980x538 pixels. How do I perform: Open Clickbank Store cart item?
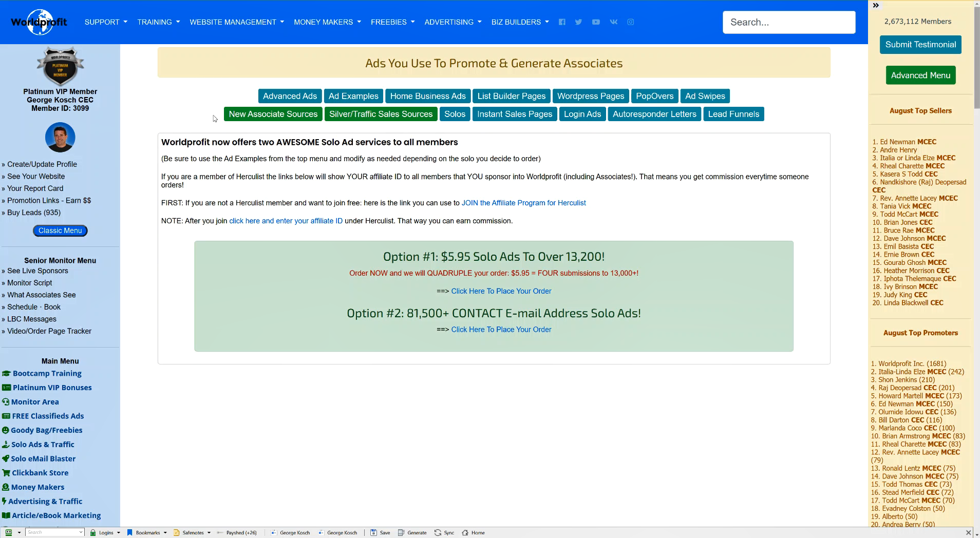coord(35,473)
